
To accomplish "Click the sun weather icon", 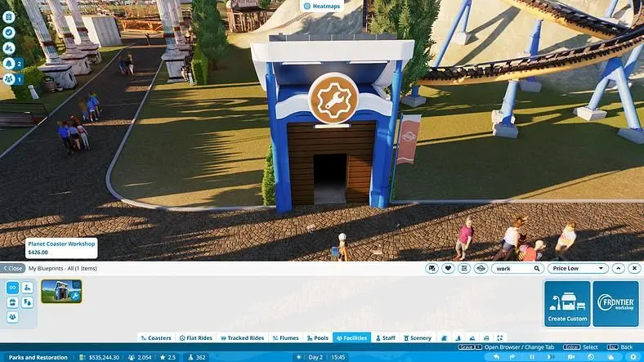I will point(298,357).
